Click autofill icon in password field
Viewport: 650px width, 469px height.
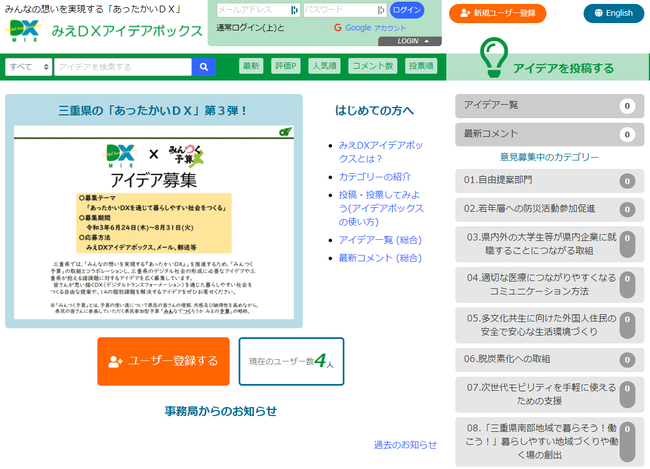coord(381,10)
